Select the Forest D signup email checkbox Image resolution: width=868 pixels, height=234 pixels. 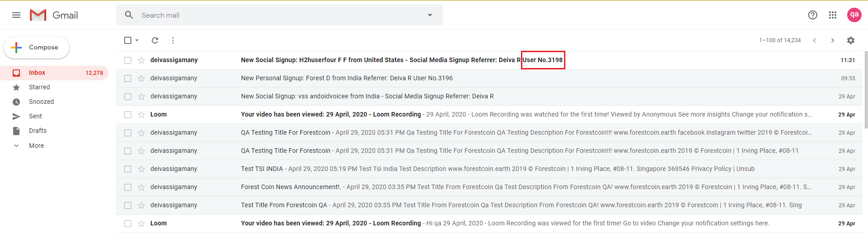click(128, 78)
